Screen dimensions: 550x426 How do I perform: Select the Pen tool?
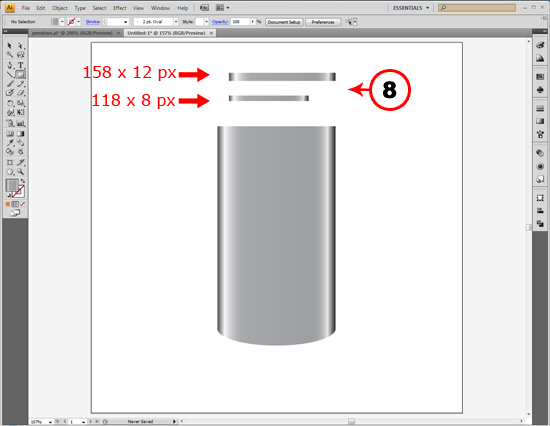(9, 65)
